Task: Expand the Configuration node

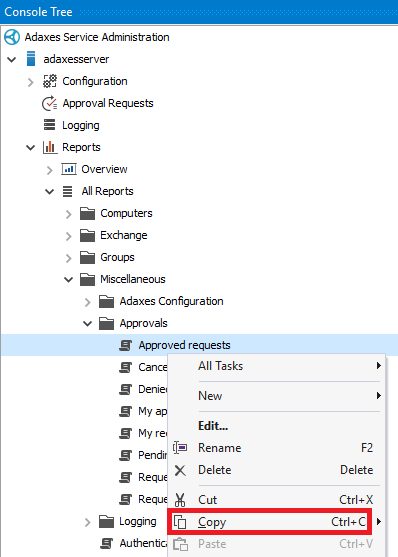Action: point(31,82)
